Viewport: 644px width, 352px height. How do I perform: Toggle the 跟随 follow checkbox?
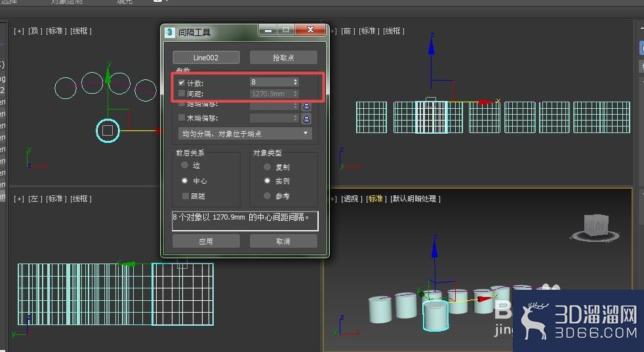point(185,196)
